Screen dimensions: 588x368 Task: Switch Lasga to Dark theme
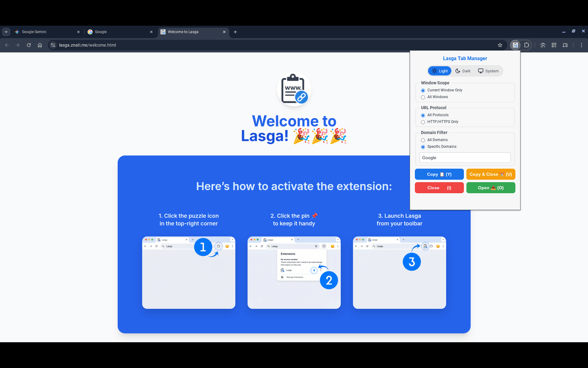pyautogui.click(x=463, y=71)
